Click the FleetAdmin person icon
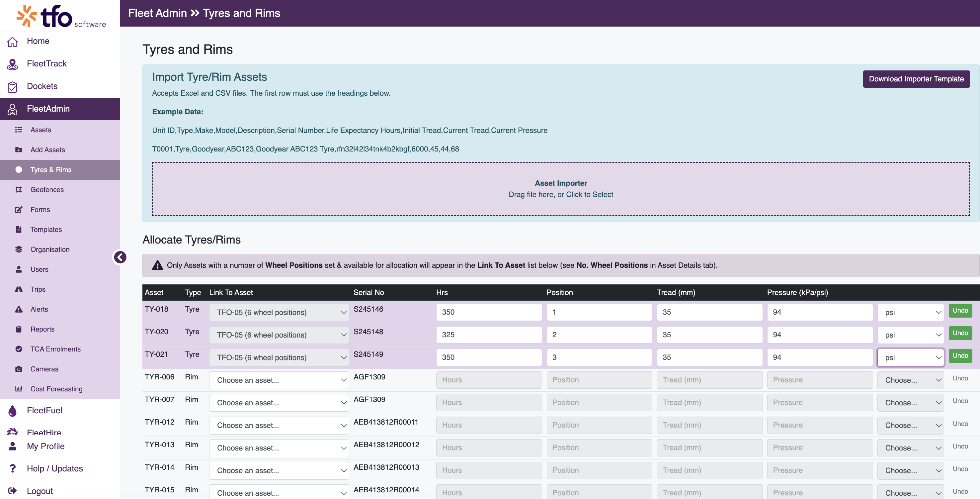This screenshot has height=499, width=980. point(13,109)
